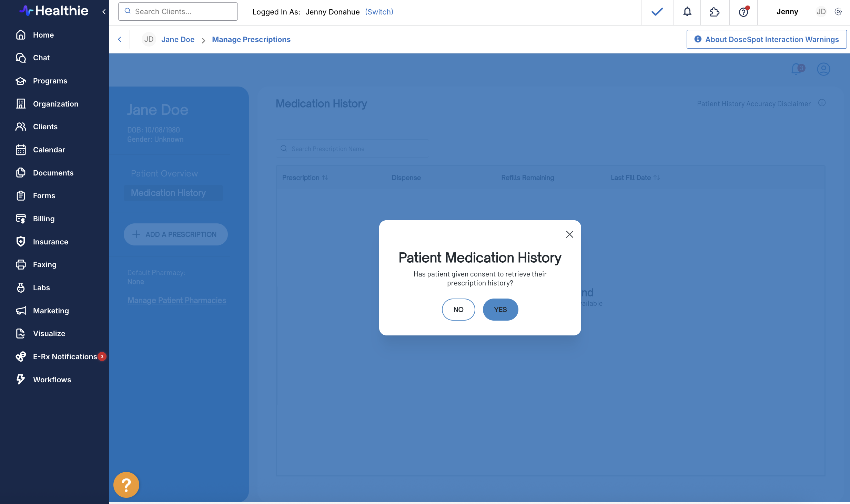The width and height of the screenshot is (850, 504).
Task: Open help icon with red dot
Action: (x=743, y=12)
